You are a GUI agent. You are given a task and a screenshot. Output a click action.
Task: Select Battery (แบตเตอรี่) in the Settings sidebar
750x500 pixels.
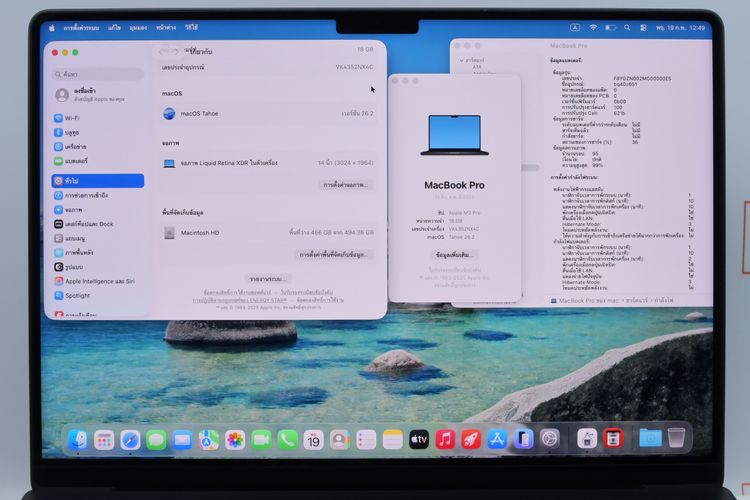tap(98, 161)
